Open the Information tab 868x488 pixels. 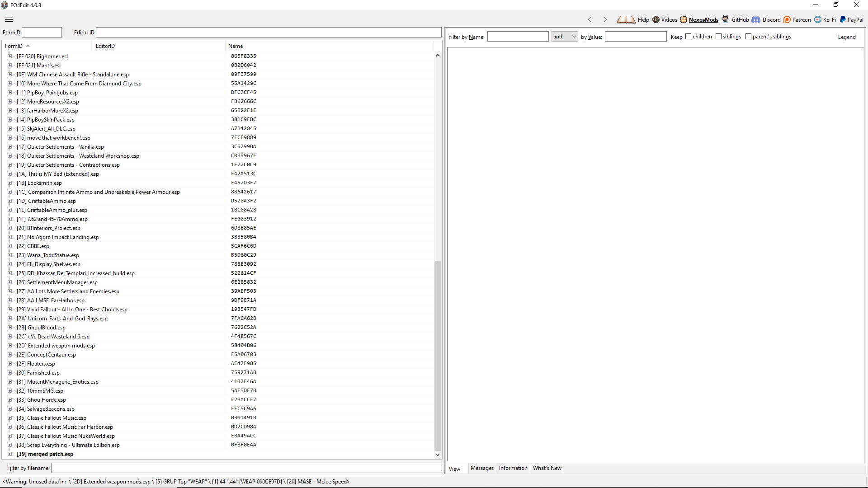(x=513, y=468)
